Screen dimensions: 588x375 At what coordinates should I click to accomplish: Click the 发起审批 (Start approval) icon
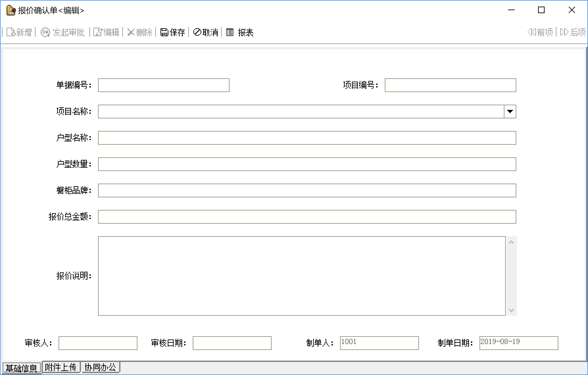click(x=45, y=32)
